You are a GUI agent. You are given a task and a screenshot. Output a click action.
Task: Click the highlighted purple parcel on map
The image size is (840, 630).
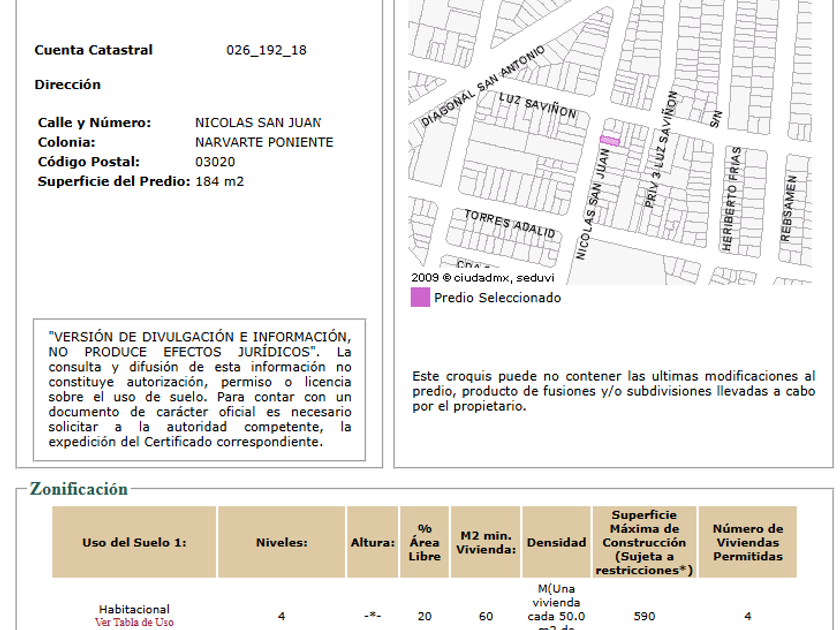pyautogui.click(x=610, y=141)
